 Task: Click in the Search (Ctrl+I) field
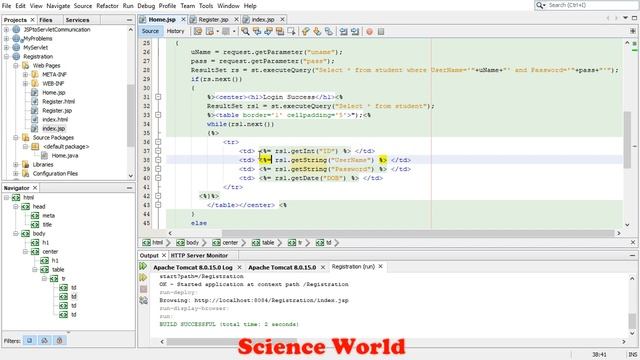coord(592,5)
